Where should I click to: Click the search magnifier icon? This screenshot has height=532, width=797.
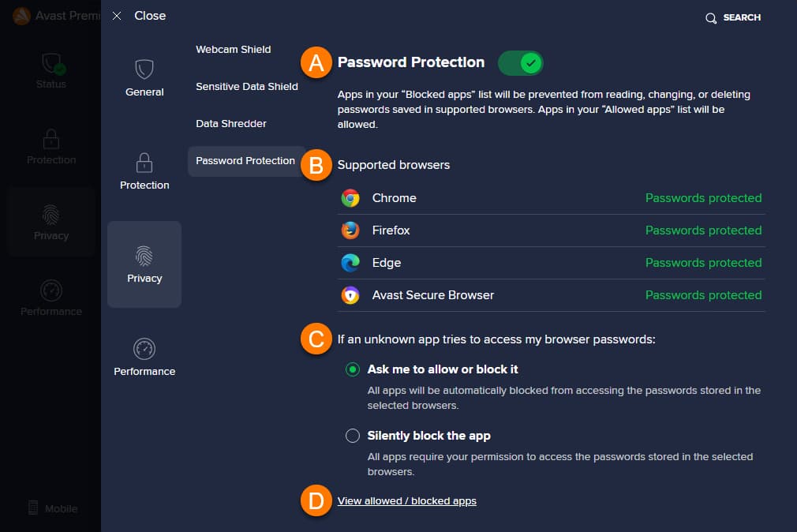pos(711,17)
